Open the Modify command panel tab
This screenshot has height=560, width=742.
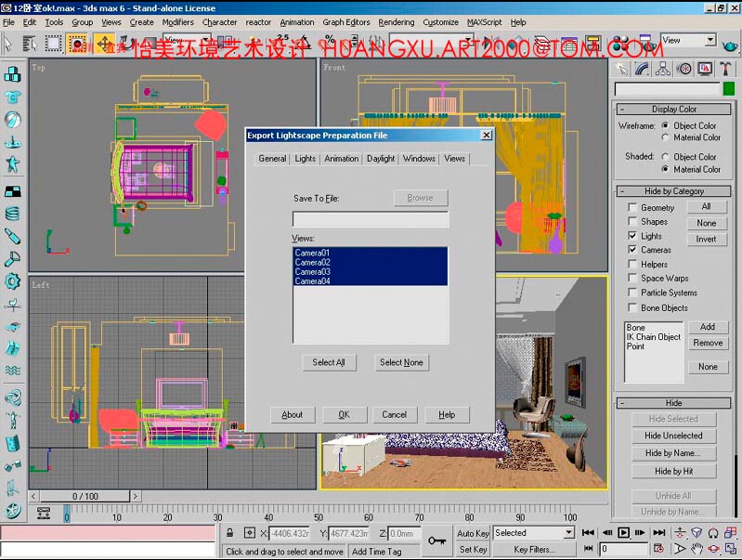point(642,69)
